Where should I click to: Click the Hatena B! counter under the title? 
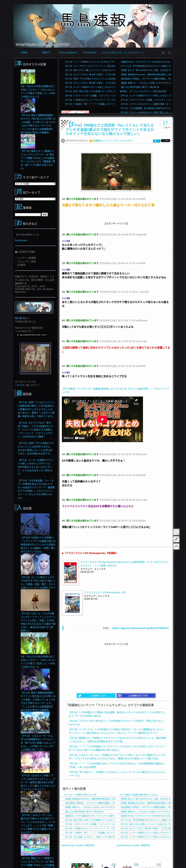click(156, 141)
